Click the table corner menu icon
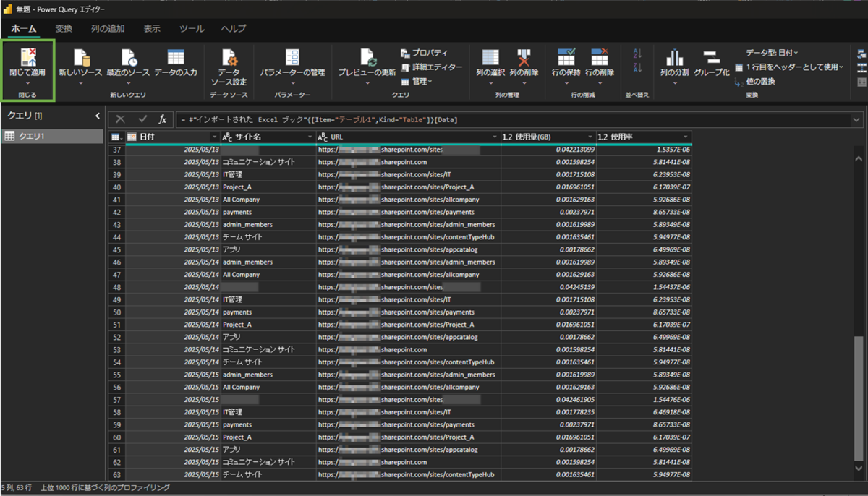The image size is (868, 496). 116,137
